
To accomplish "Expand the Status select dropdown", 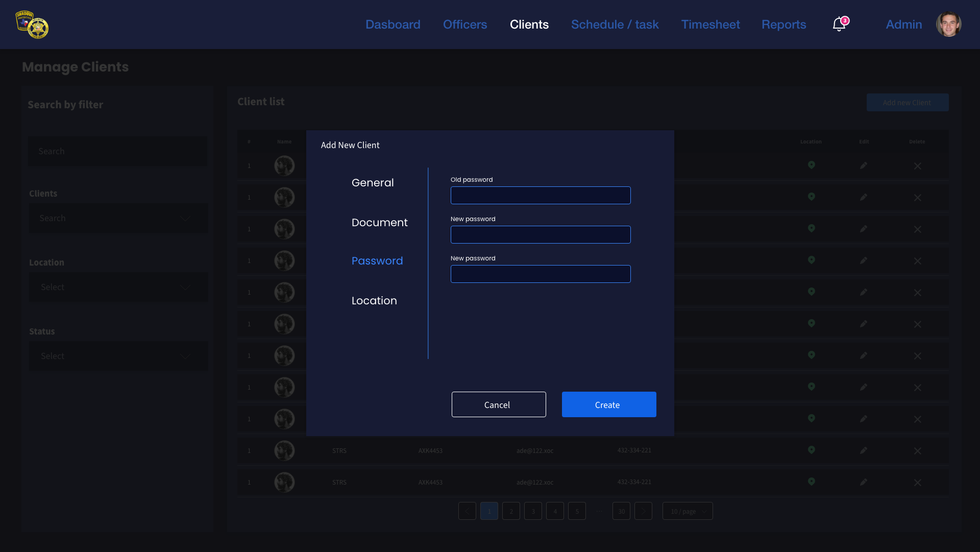I will [x=118, y=356].
